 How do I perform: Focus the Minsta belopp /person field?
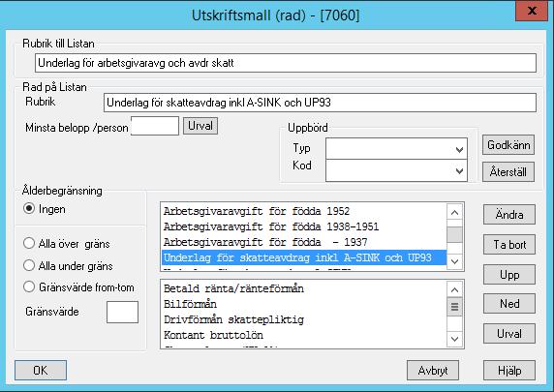(155, 126)
